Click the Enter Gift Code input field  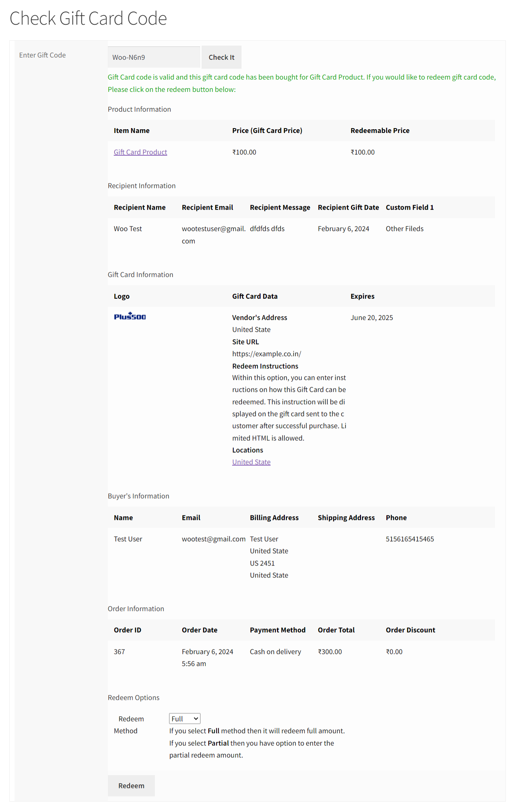[154, 57]
